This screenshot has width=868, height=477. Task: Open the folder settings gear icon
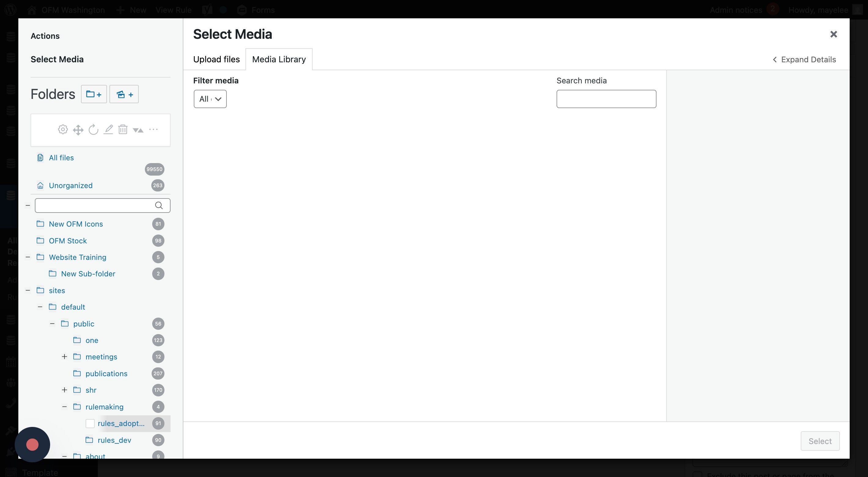point(63,129)
